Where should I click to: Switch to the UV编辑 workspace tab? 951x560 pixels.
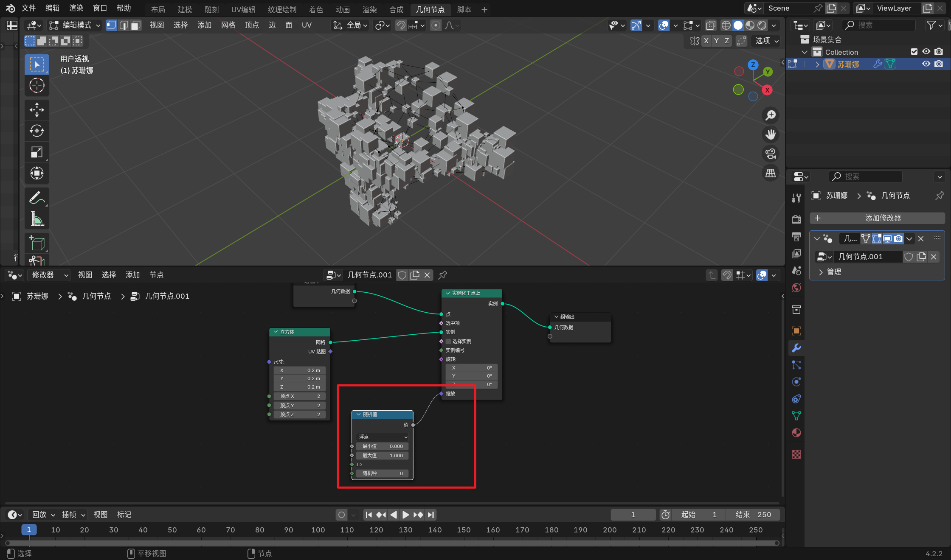(243, 9)
